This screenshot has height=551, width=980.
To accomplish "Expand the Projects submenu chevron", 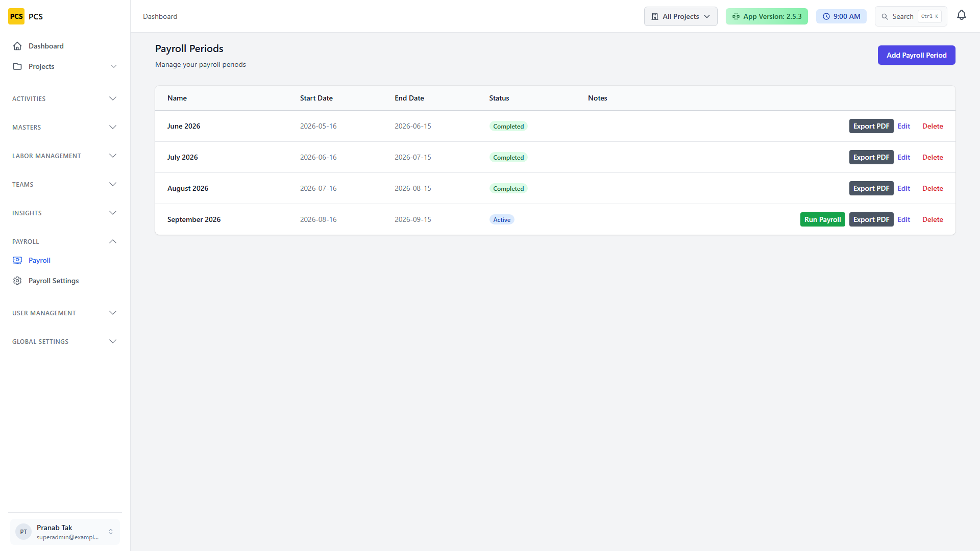I will click(114, 66).
